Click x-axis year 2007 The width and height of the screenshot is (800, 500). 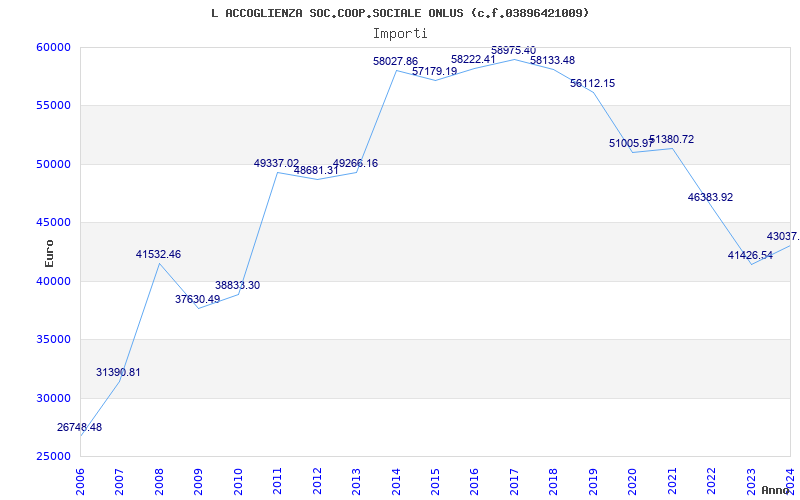pos(119,482)
